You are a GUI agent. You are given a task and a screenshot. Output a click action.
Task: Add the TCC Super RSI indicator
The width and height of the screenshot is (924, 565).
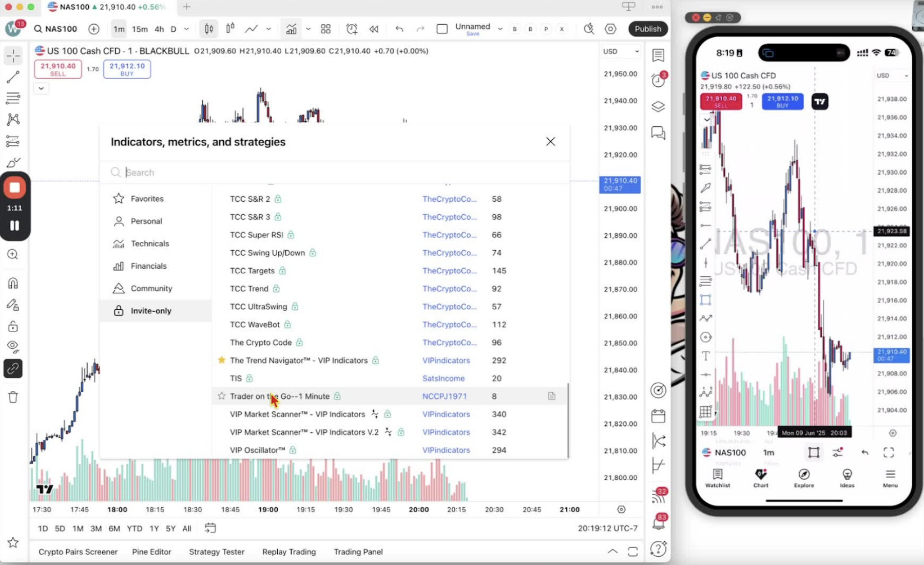(x=389, y=235)
